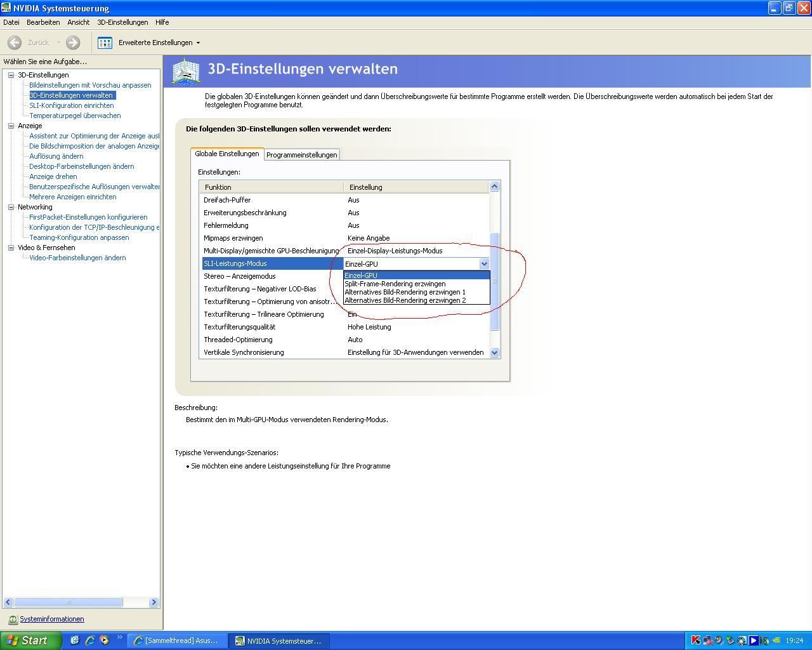Image resolution: width=812 pixels, height=650 pixels.
Task: Open Auflösung ändern
Action: (x=56, y=156)
